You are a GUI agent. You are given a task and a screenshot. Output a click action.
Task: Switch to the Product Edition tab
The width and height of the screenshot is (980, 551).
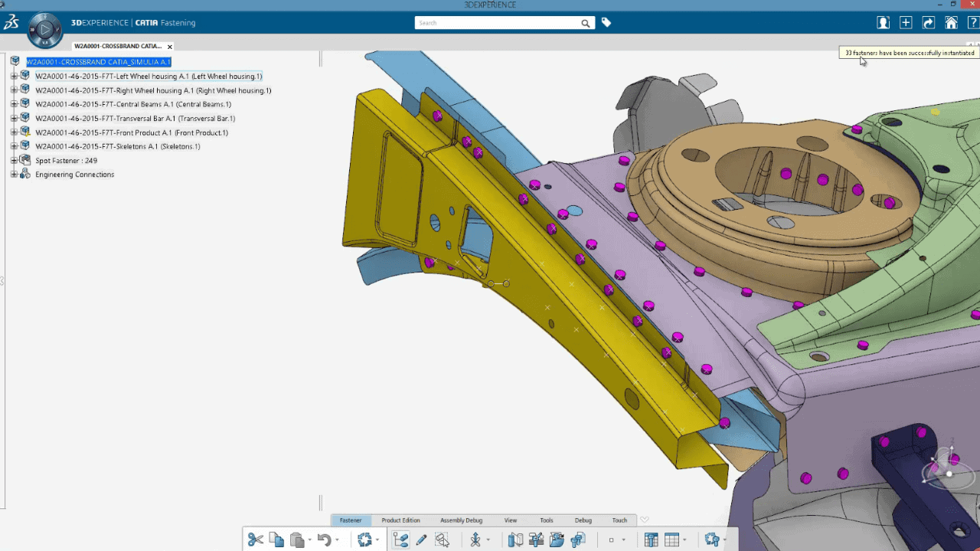400,520
